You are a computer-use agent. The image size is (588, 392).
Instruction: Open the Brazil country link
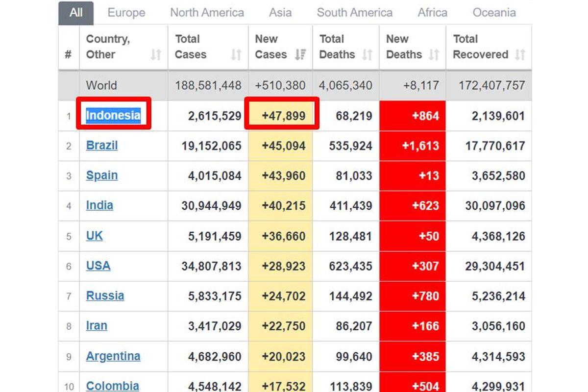coord(102,146)
